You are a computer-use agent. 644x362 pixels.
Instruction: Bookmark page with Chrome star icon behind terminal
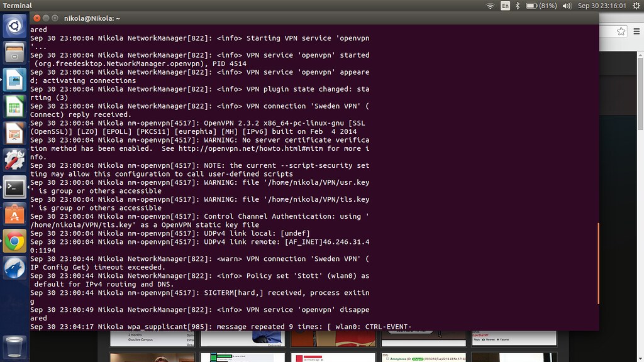click(621, 31)
